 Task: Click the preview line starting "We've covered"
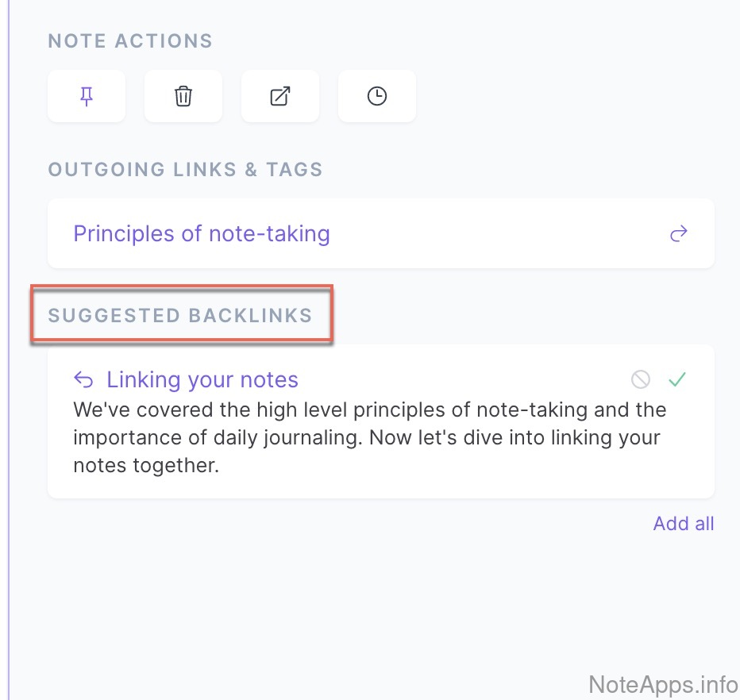coord(369,410)
